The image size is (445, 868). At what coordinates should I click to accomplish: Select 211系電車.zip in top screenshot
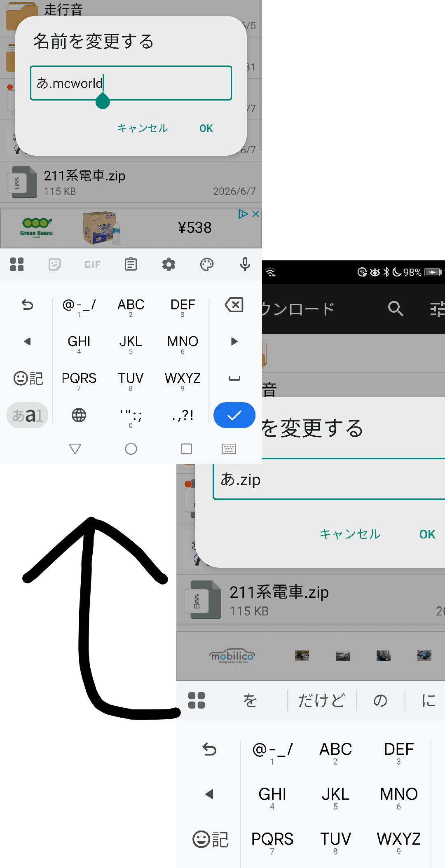tap(131, 182)
